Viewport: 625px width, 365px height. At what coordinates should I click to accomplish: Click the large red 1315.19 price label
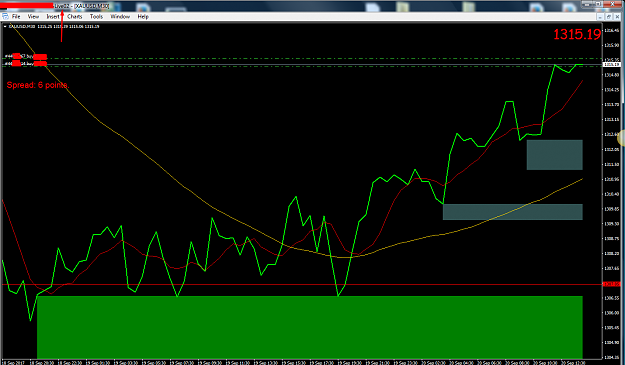point(577,34)
